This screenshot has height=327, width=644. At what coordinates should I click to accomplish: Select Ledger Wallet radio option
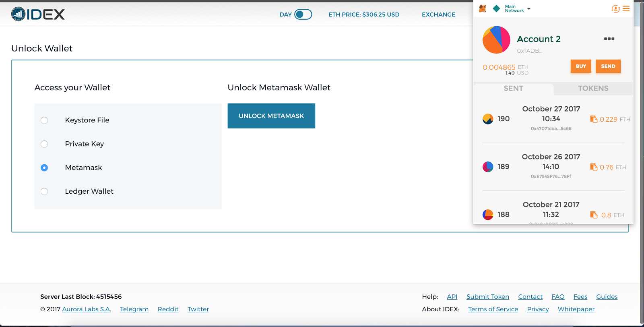point(44,191)
